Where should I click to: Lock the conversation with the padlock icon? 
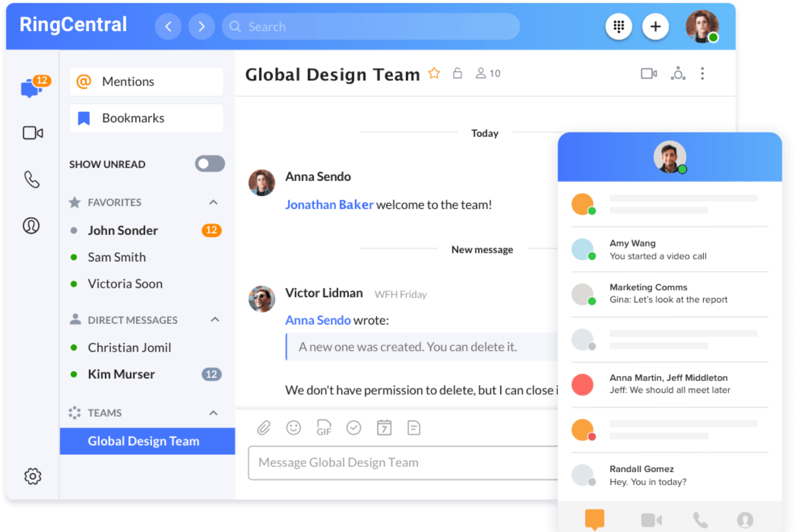click(457, 73)
